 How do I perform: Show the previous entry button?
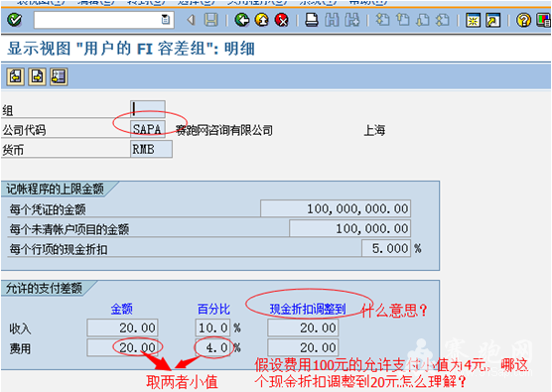pos(16,76)
